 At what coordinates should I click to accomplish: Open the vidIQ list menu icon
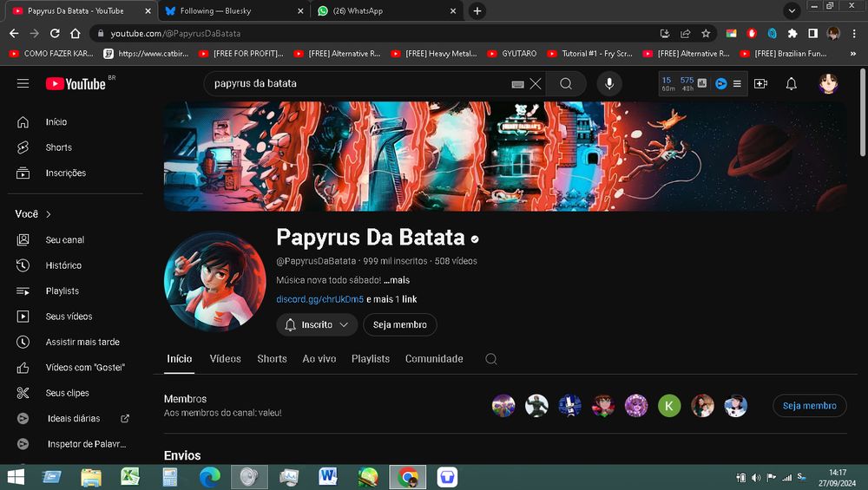pos(737,83)
